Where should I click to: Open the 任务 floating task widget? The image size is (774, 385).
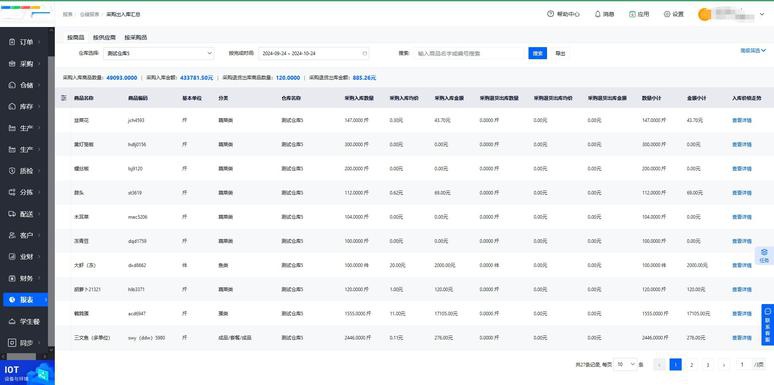[764, 256]
